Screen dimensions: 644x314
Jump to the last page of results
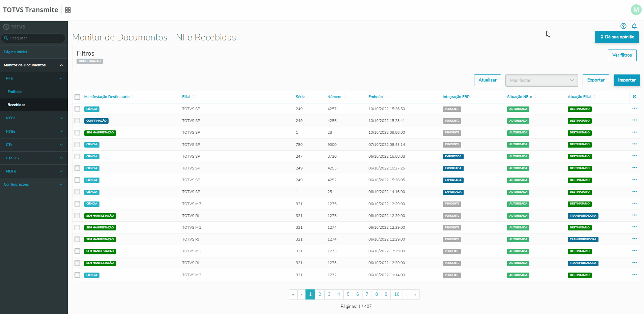tap(415, 294)
